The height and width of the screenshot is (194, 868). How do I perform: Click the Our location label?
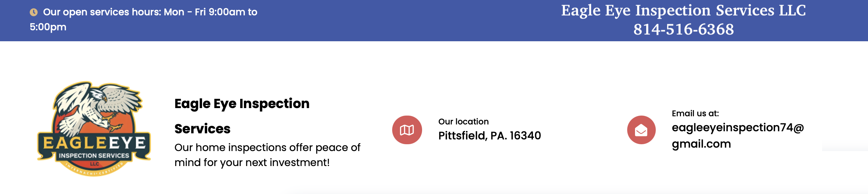pyautogui.click(x=463, y=122)
